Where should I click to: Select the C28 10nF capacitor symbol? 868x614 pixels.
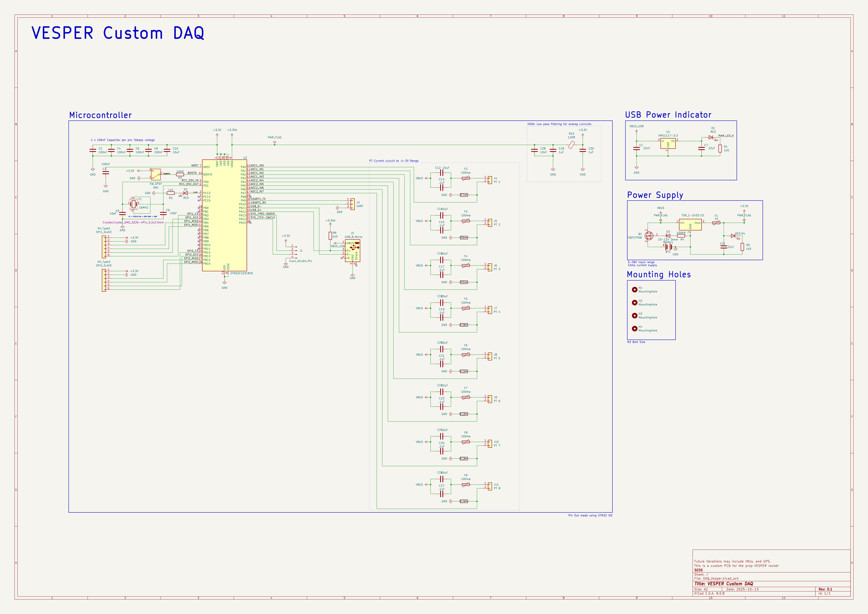[x=534, y=150]
